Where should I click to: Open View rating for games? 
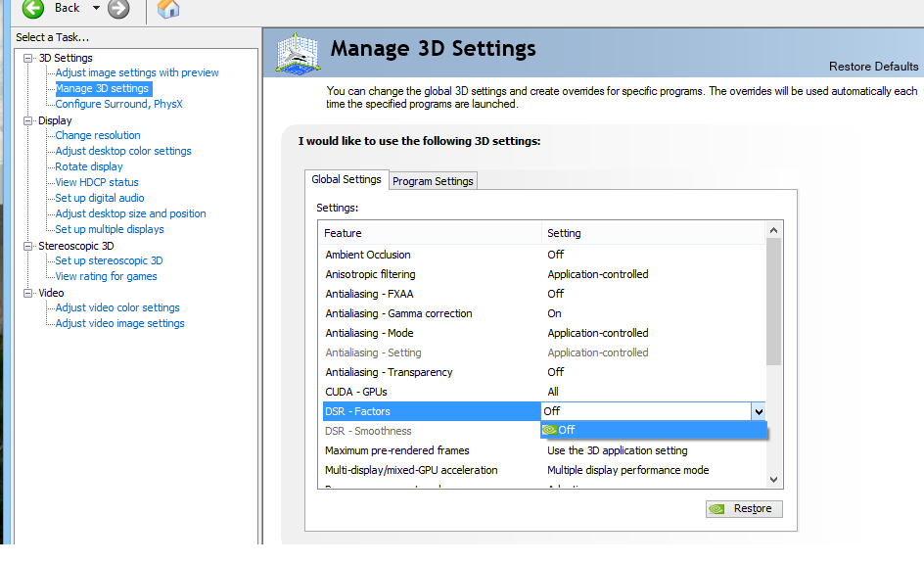[x=106, y=276]
